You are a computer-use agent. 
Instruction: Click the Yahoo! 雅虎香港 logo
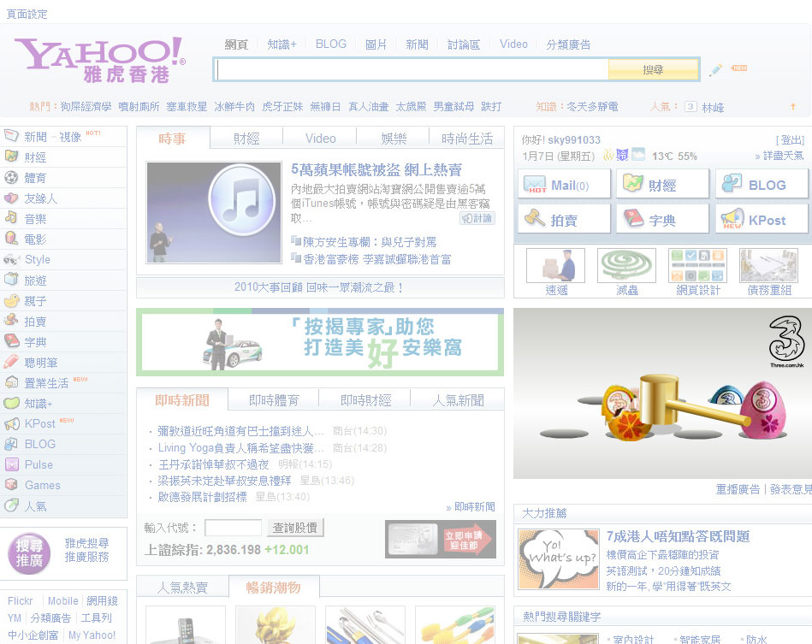pyautogui.click(x=100, y=60)
